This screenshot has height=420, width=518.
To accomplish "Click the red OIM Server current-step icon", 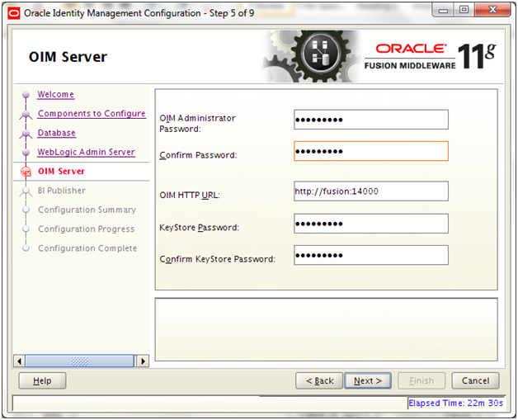I will coord(26,172).
